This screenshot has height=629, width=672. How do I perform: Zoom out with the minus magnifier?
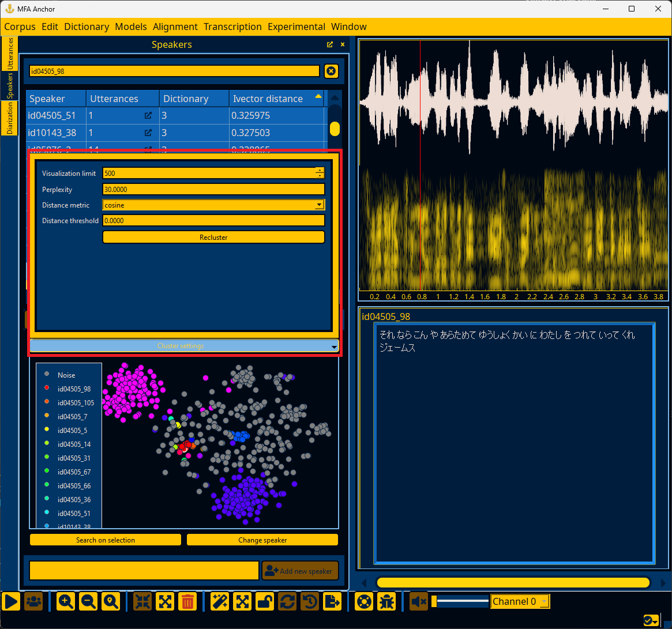pos(88,602)
